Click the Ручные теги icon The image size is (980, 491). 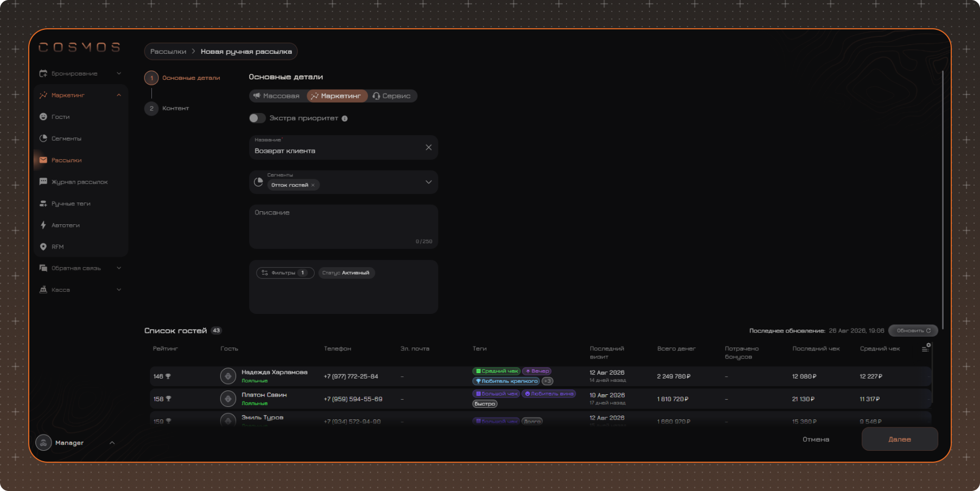43,204
